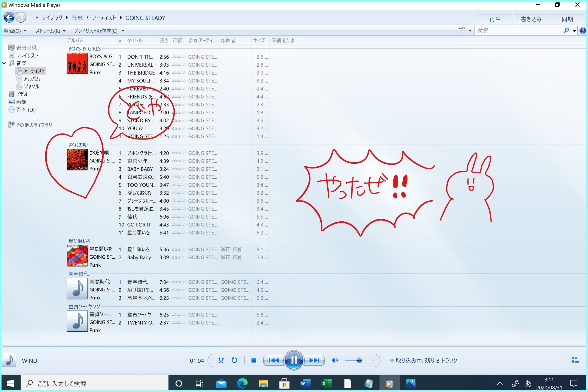This screenshot has width=588, height=392.
Task: Rate UNIVERSAL track with stars
Action: 178,65
